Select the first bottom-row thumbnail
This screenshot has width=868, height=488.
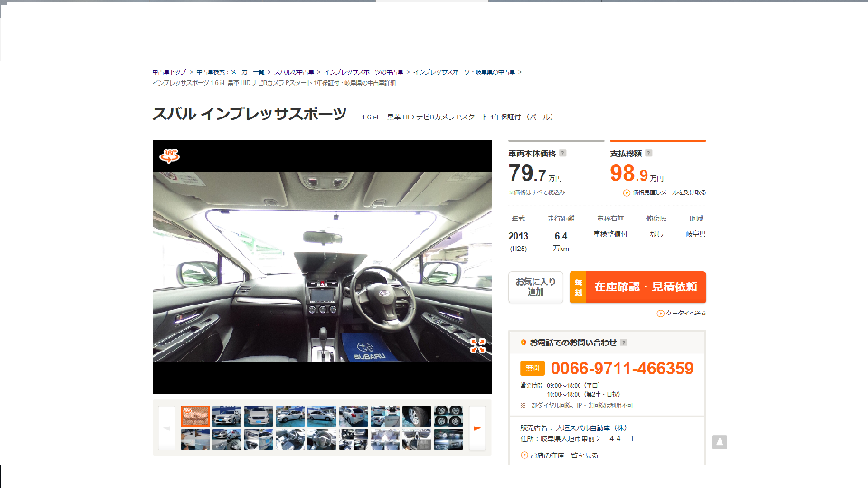tap(195, 440)
